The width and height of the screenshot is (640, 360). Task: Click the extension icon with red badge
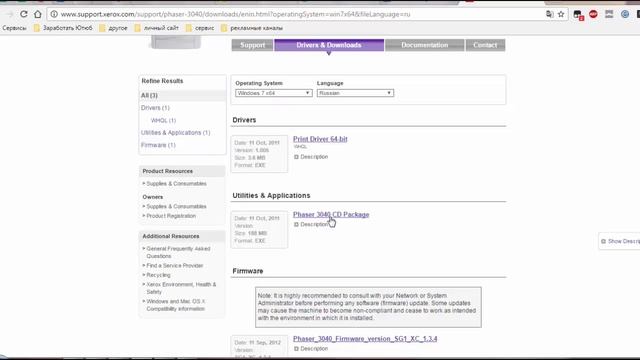coord(578,15)
